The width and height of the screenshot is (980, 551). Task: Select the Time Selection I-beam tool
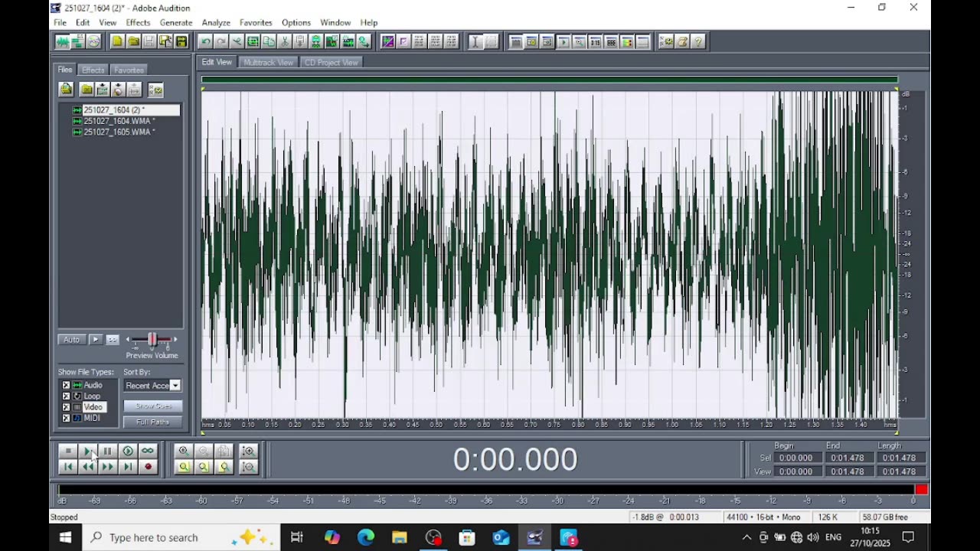click(475, 41)
